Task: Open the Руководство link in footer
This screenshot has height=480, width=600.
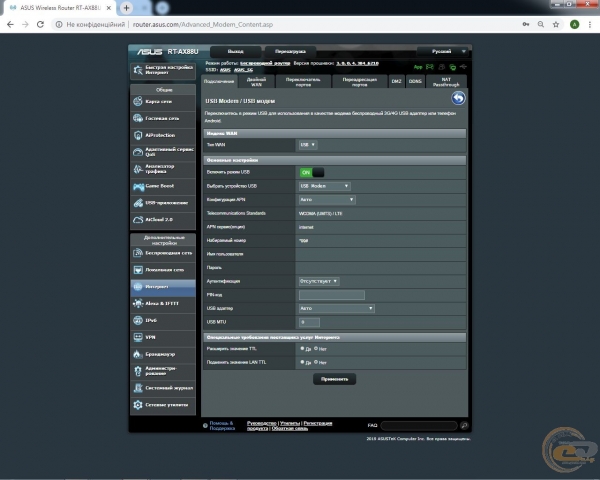Action: pos(262,423)
